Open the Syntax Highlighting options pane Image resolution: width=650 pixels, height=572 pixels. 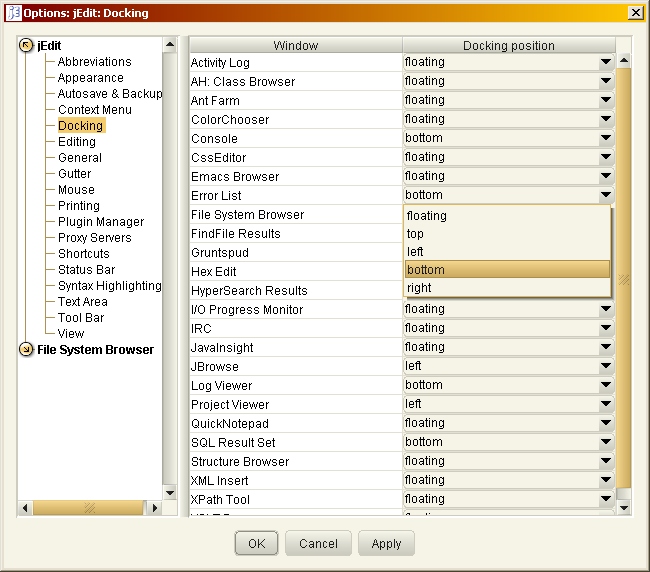109,286
